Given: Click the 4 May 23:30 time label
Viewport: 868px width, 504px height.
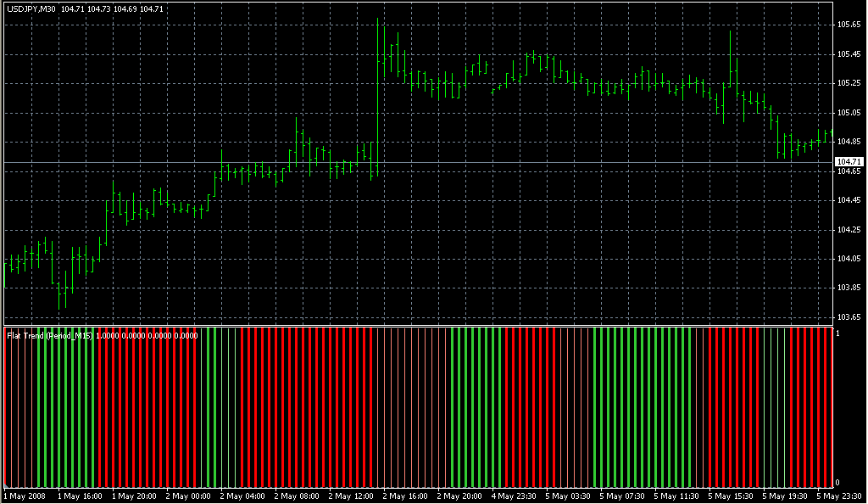Looking at the screenshot, I should click(x=514, y=496).
